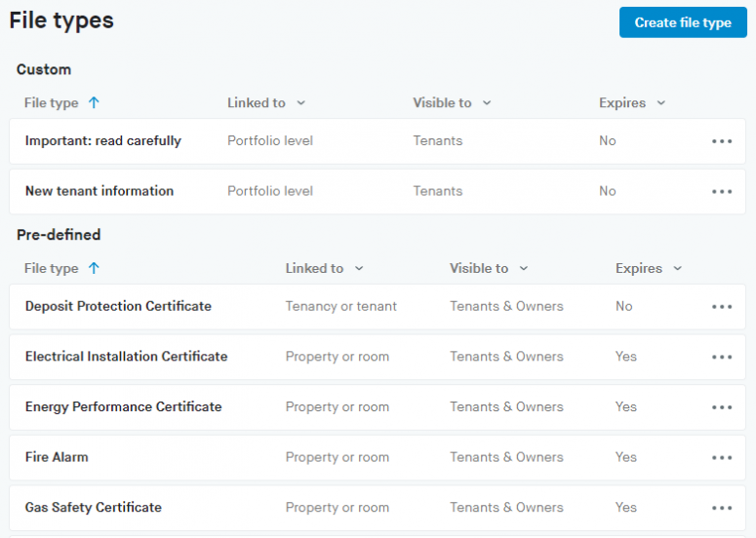Sort Pre-defined table by File type arrow

point(94,268)
